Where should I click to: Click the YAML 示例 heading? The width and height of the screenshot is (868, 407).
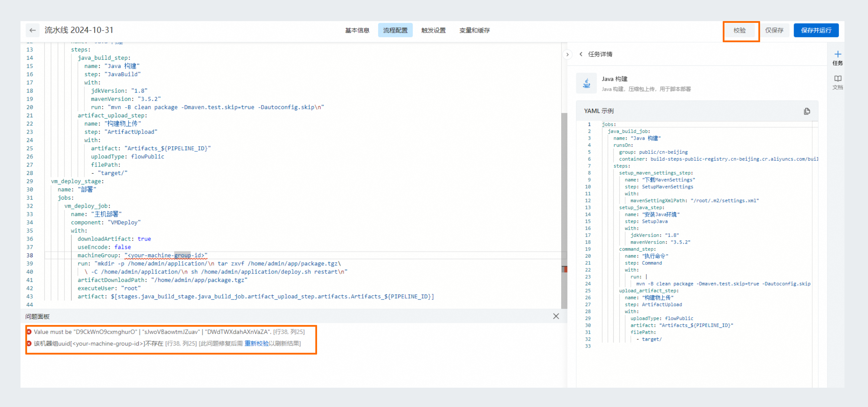pos(599,111)
